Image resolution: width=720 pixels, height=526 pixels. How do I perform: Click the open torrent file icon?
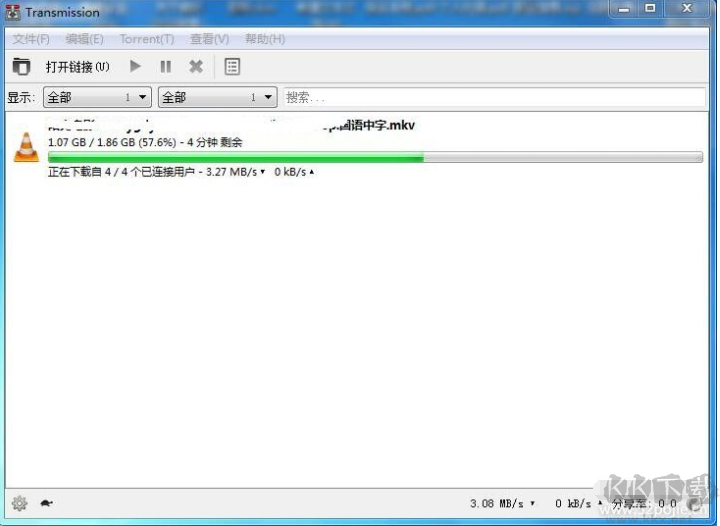21,67
